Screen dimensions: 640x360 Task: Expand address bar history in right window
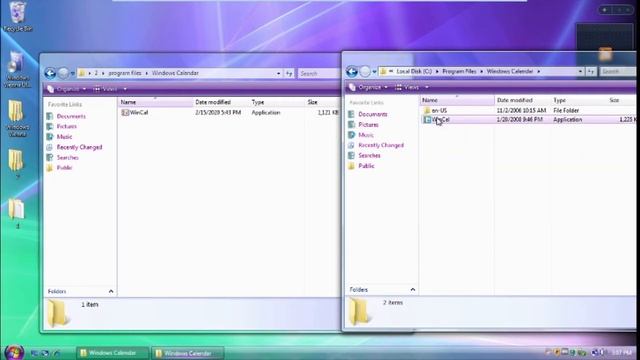click(x=580, y=71)
